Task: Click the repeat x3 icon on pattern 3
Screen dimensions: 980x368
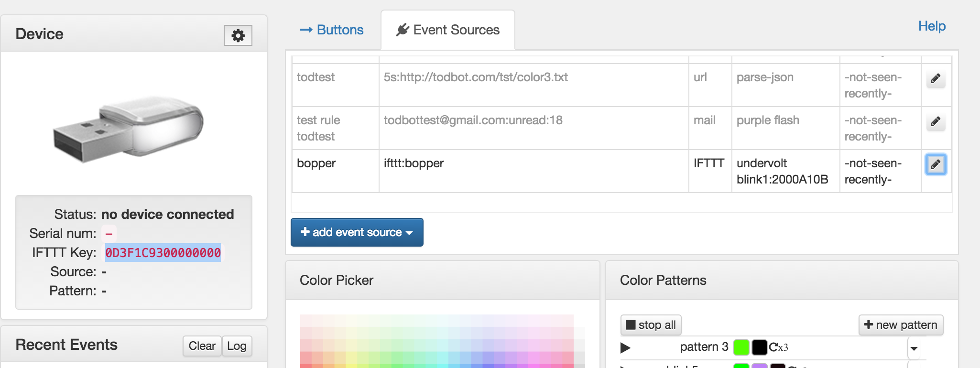Action: tap(778, 347)
